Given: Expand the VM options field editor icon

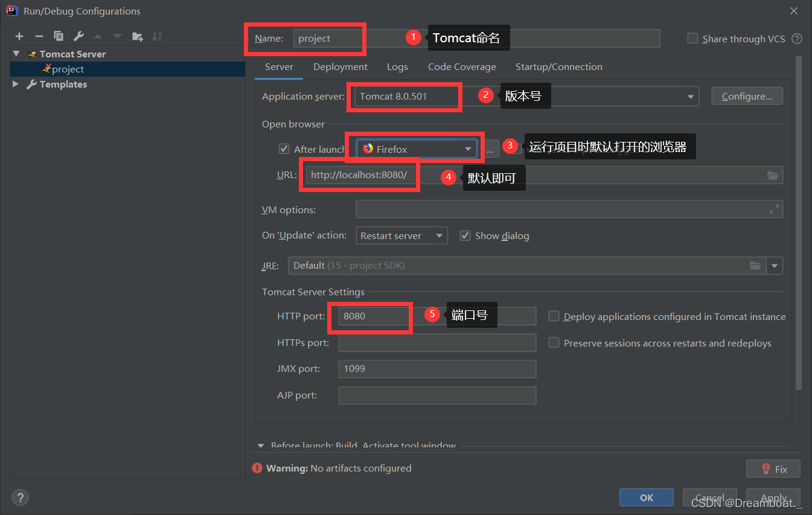Looking at the screenshot, I should coord(774,210).
